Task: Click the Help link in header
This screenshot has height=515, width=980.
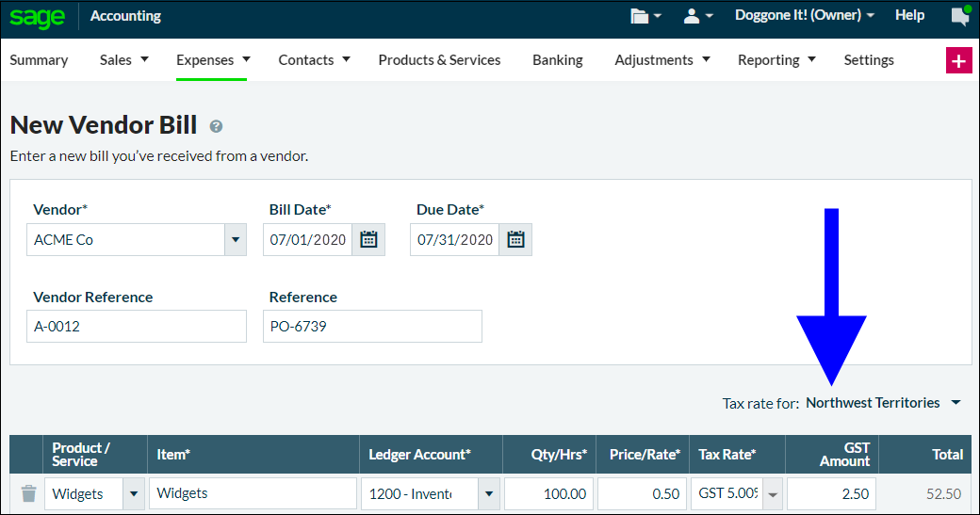Action: [909, 16]
